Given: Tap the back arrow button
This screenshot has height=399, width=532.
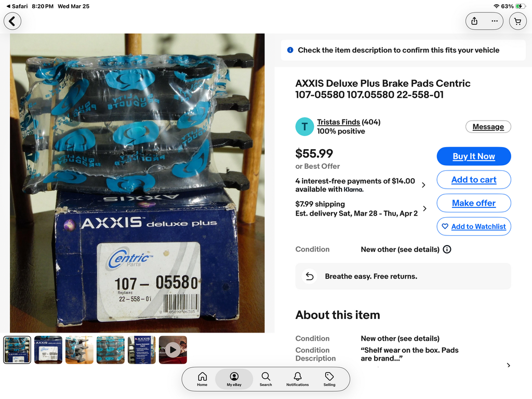Looking at the screenshot, I should pos(12,21).
